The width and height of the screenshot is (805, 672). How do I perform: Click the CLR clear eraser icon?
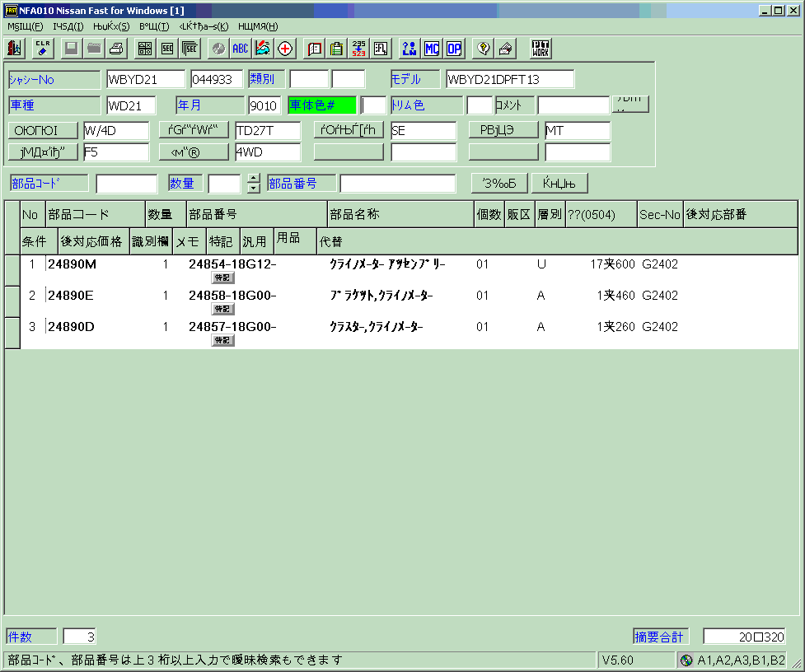[x=43, y=49]
